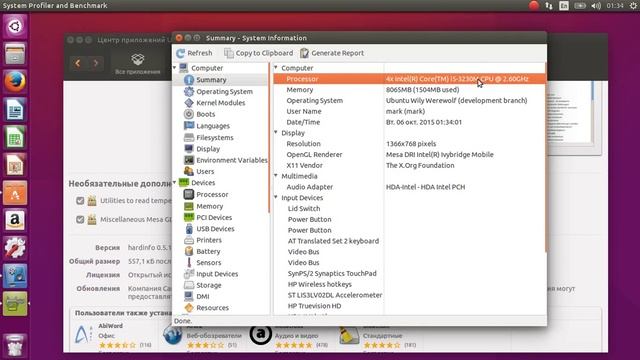Click the Refresh toolbar icon

(180, 53)
